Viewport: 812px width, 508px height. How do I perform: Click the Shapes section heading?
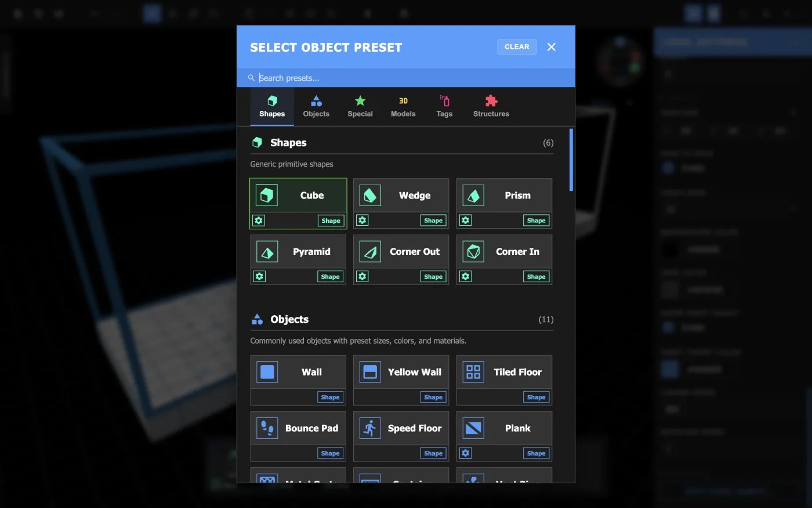288,143
